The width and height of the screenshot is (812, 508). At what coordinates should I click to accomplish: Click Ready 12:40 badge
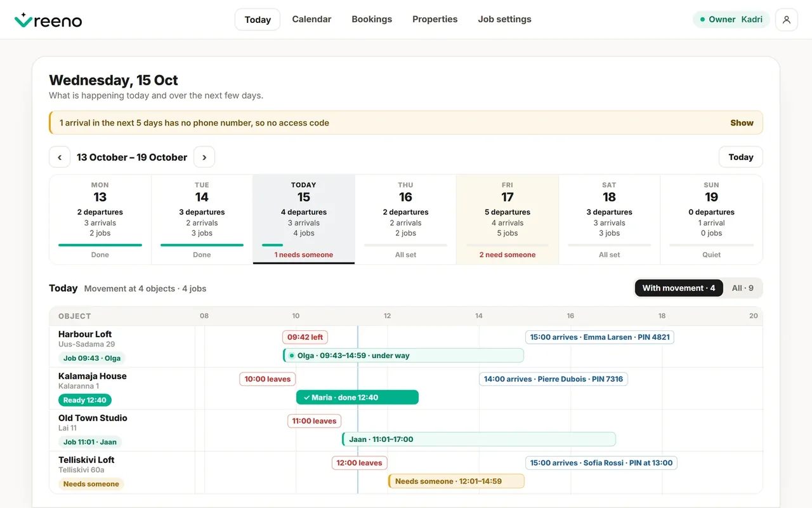85,400
